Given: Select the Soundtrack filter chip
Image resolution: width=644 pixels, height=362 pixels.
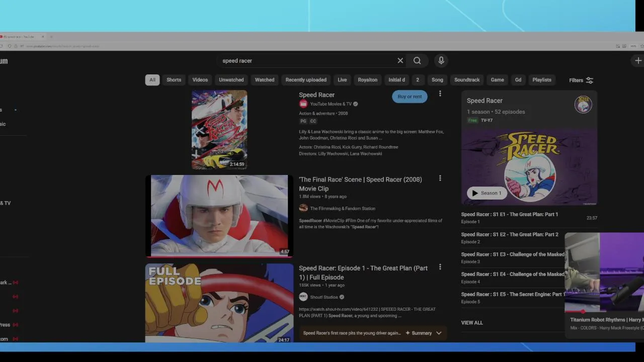Looking at the screenshot, I should [x=467, y=80].
